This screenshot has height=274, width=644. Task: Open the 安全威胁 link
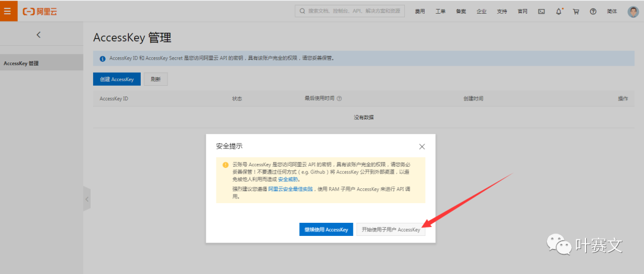(x=289, y=179)
